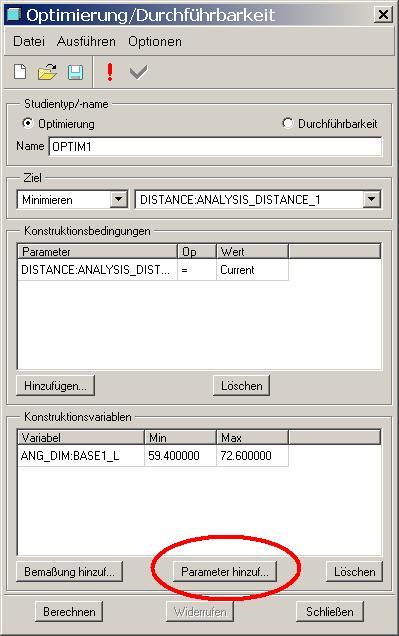Open the Datei menu

[29, 41]
